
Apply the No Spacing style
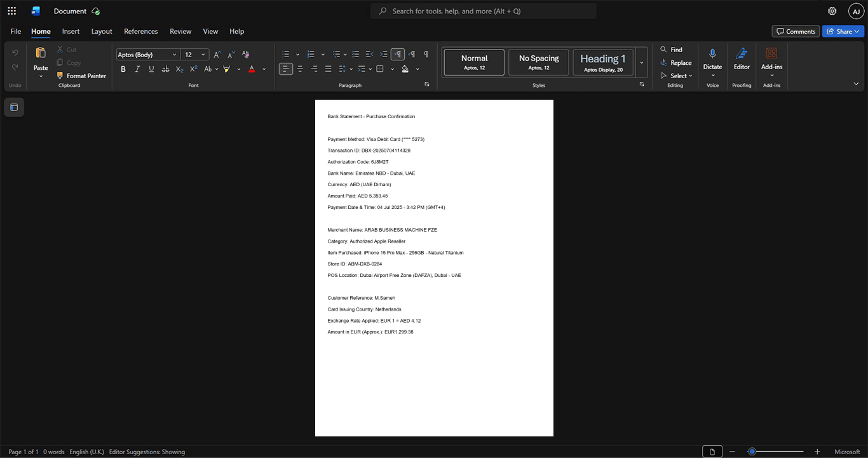click(x=539, y=63)
